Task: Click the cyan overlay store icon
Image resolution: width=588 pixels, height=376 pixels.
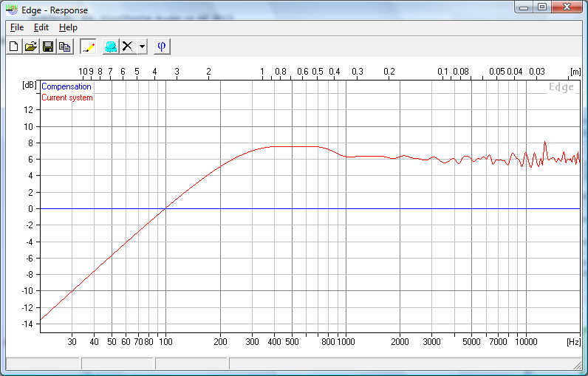Action: coord(111,47)
